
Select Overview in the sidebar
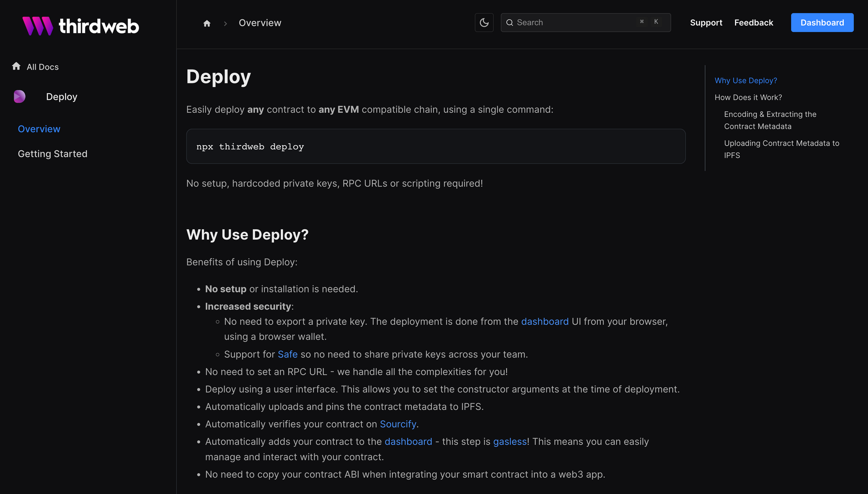(39, 129)
